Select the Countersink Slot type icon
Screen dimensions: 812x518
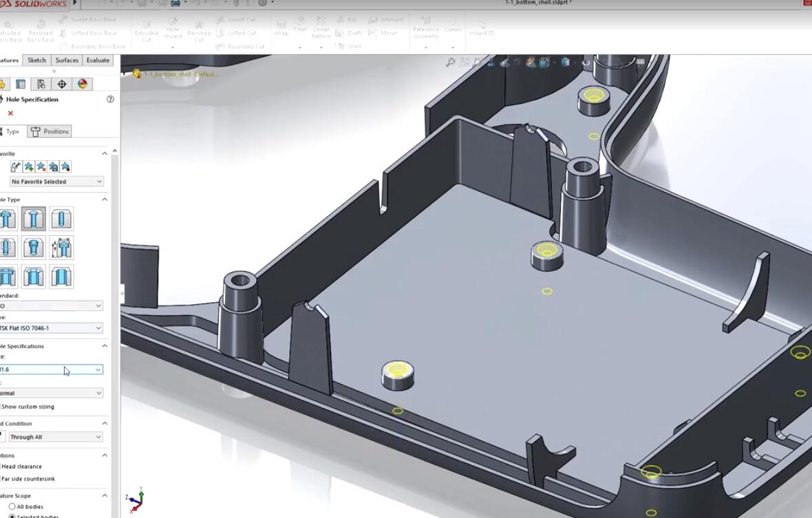pos(33,277)
